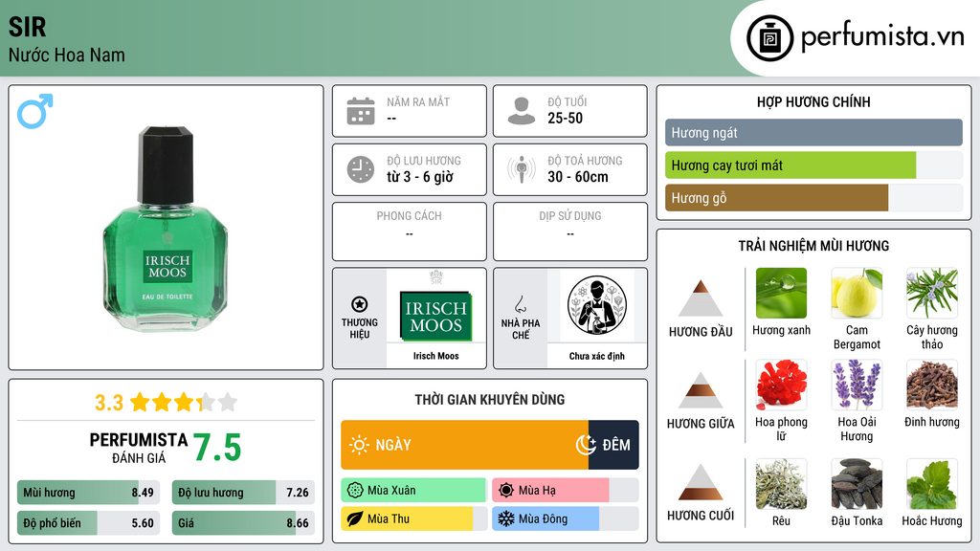
Task: Click the person icon beside Độ tuổi
Action: coord(522,111)
